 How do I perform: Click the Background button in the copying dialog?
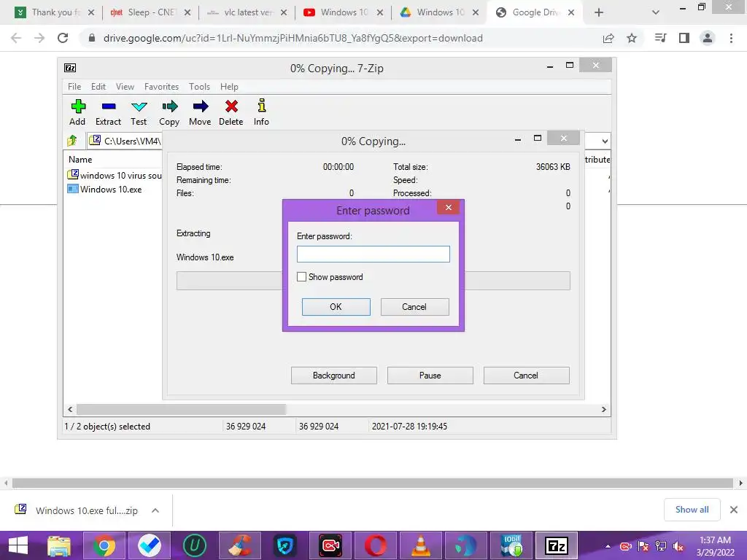[334, 376]
